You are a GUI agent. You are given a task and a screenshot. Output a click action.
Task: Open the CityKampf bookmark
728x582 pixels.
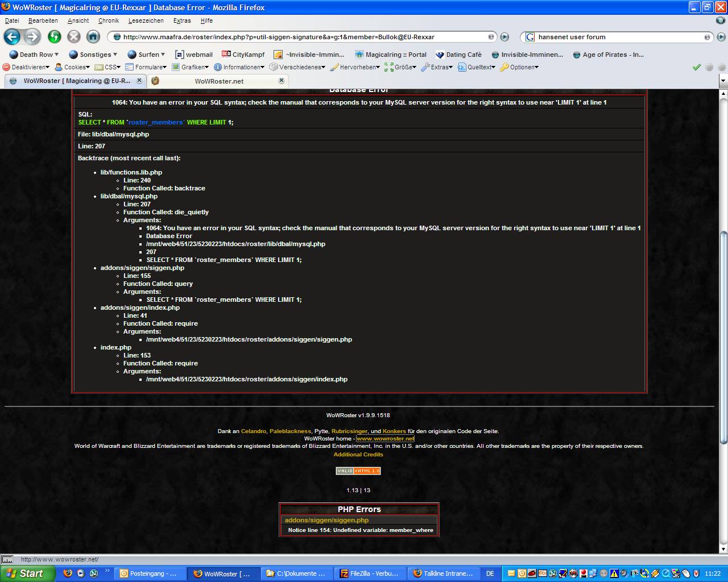pos(243,55)
